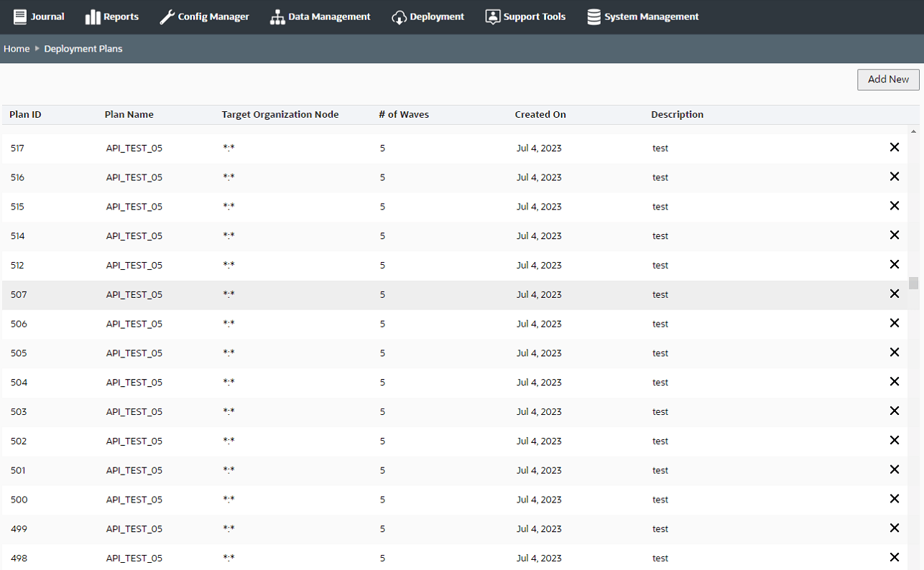Open the System Management menu
924x570 pixels.
coord(643,17)
